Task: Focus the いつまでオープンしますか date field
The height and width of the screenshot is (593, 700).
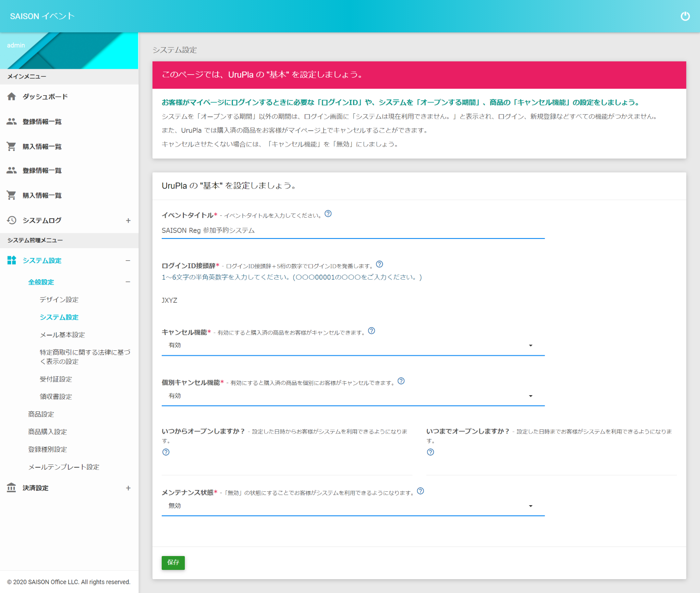Action: (x=552, y=467)
